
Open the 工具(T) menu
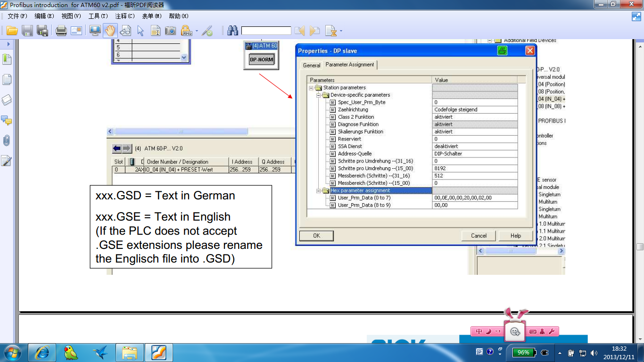point(98,16)
